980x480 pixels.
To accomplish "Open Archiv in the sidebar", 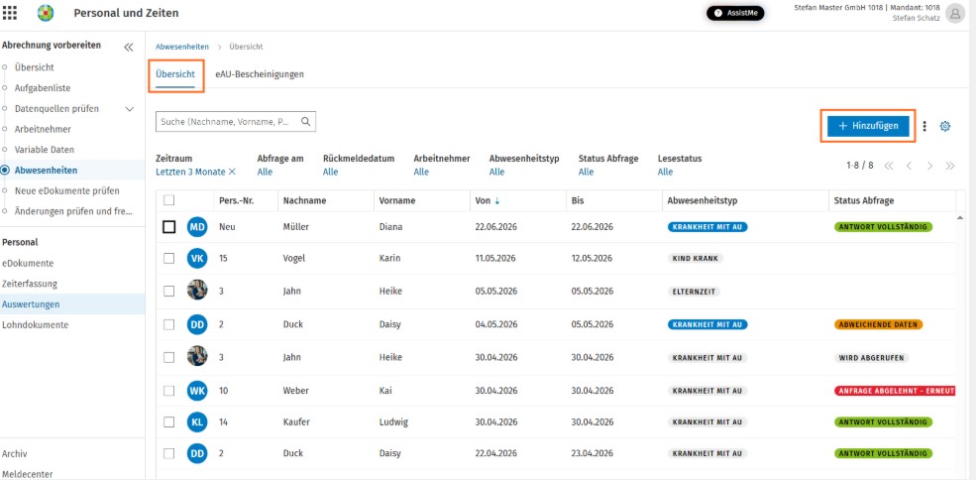I will point(15,453).
